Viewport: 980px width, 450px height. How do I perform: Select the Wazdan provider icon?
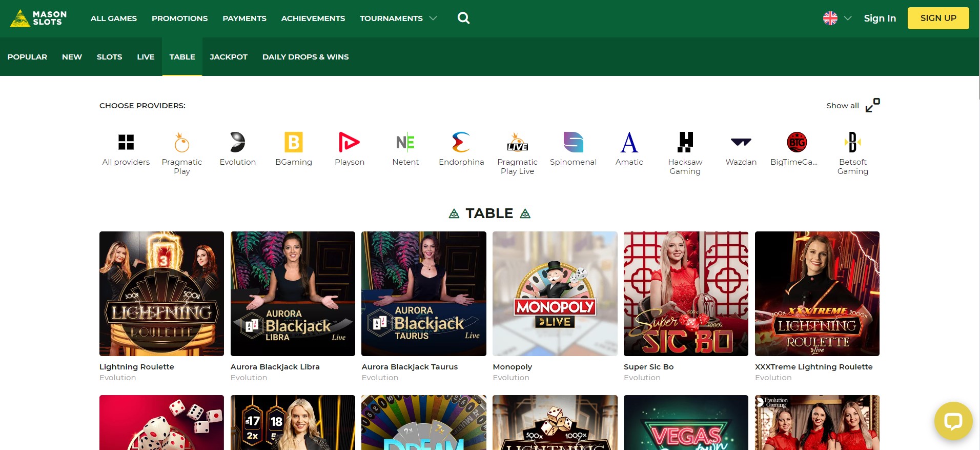coord(741,142)
